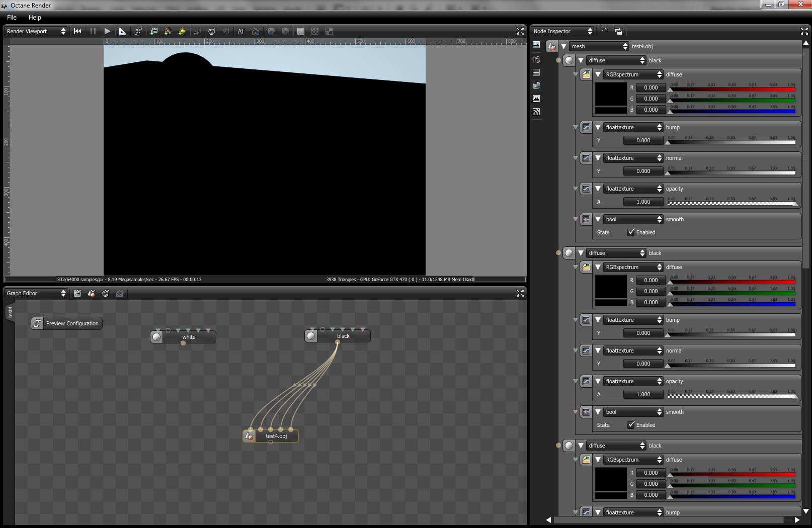
Task: Click the first opacity A value field
Action: pyautogui.click(x=643, y=202)
